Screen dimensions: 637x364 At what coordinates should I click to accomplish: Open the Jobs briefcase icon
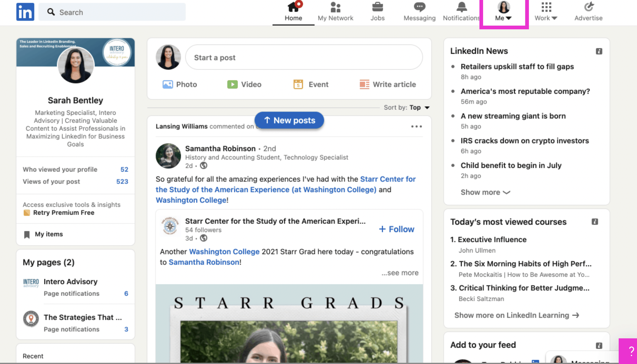coord(377,7)
